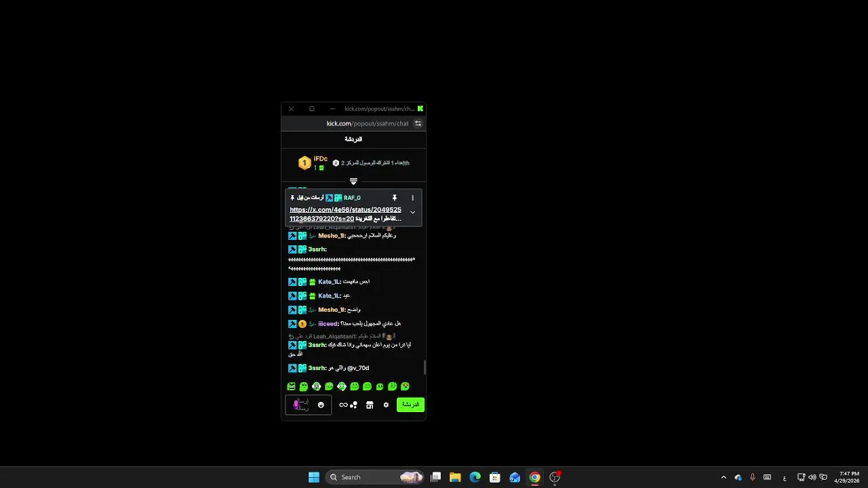Open the pinned x.com status link
This screenshot has width=868, height=488.
point(345,214)
